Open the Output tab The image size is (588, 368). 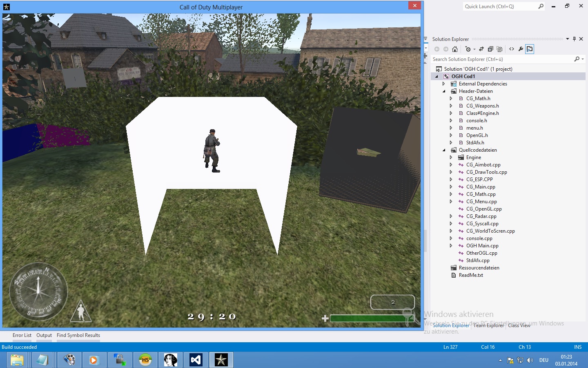(44, 335)
